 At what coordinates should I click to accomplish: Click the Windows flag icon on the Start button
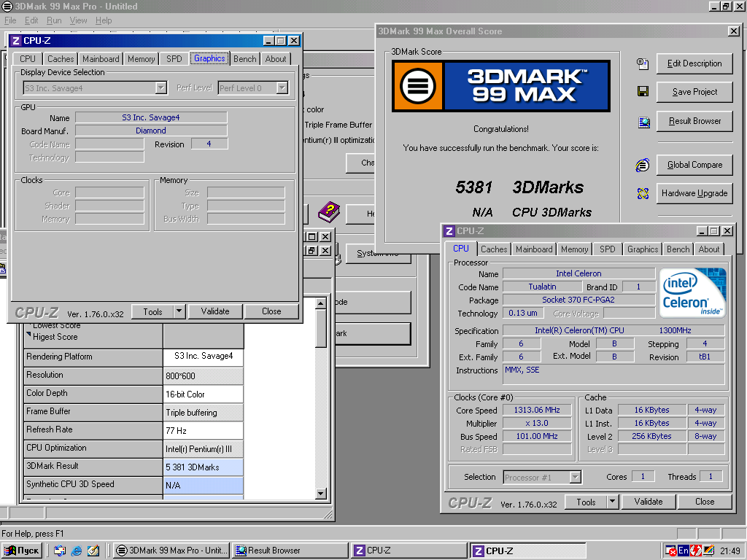[9, 551]
